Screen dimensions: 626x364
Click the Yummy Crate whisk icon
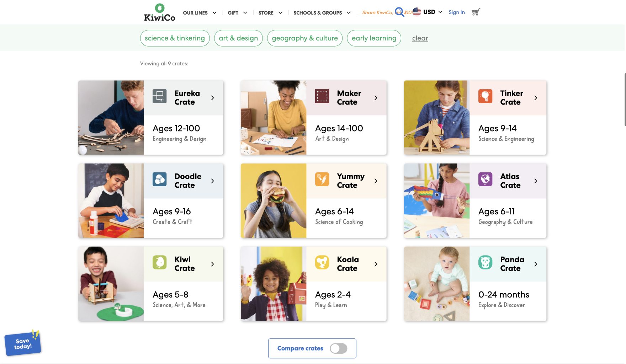point(322,180)
